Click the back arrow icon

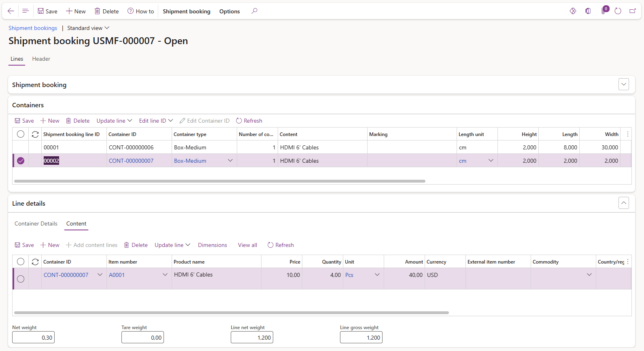11,11
